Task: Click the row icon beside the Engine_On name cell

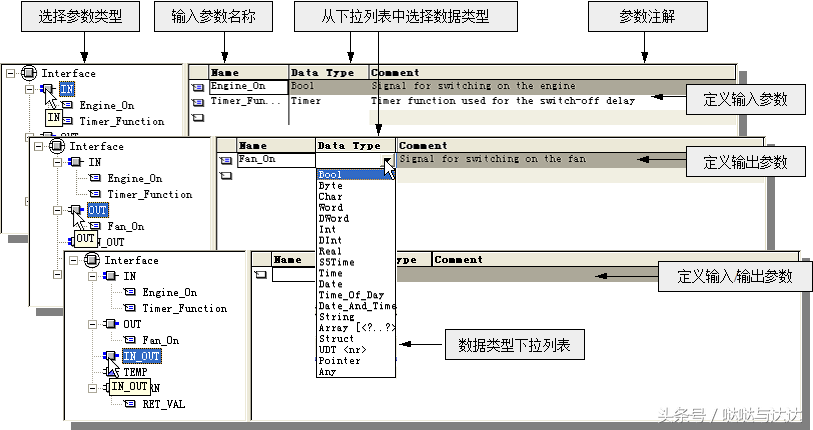Action: pos(198,88)
